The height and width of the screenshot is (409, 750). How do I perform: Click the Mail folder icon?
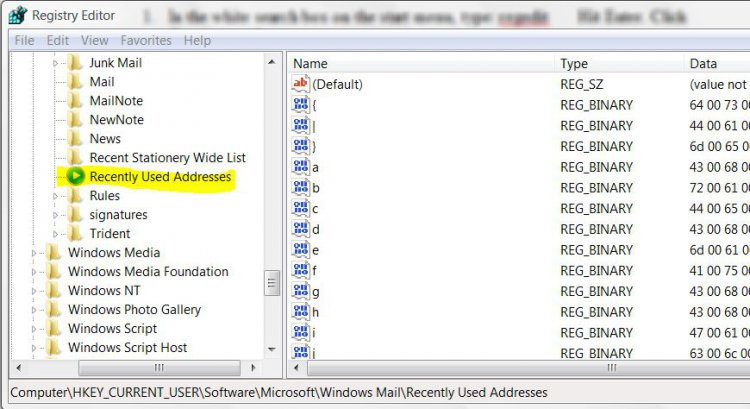point(75,82)
